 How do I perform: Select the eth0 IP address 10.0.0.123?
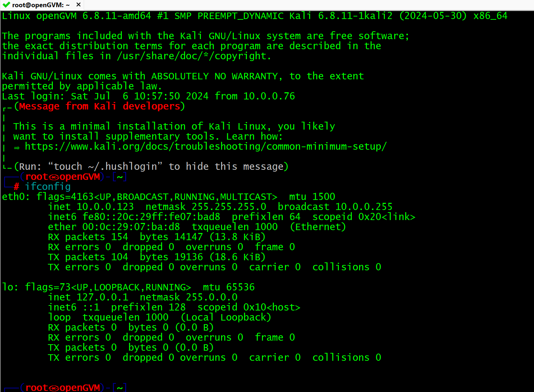click(x=105, y=207)
